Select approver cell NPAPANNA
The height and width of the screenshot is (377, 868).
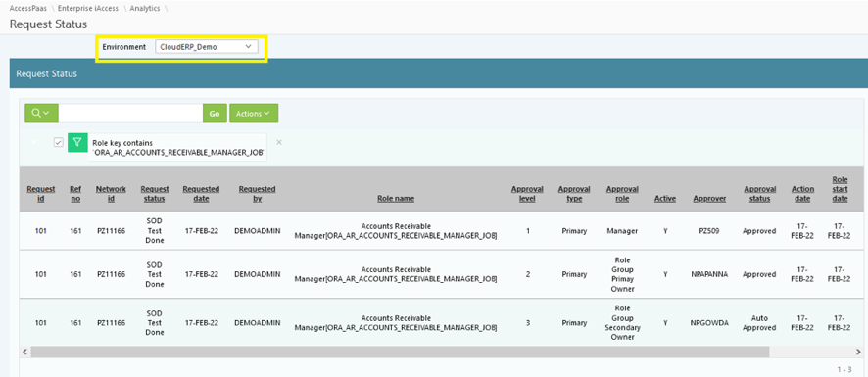pyautogui.click(x=709, y=274)
